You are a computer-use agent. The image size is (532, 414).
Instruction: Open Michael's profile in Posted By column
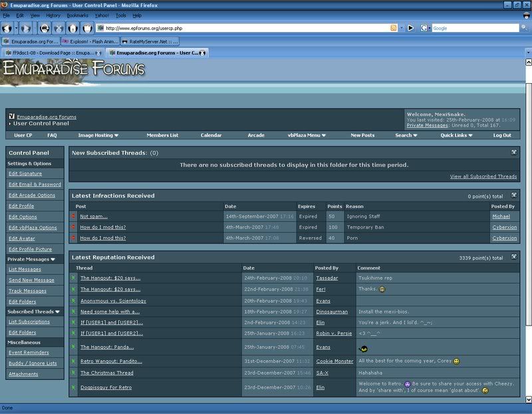coord(501,216)
